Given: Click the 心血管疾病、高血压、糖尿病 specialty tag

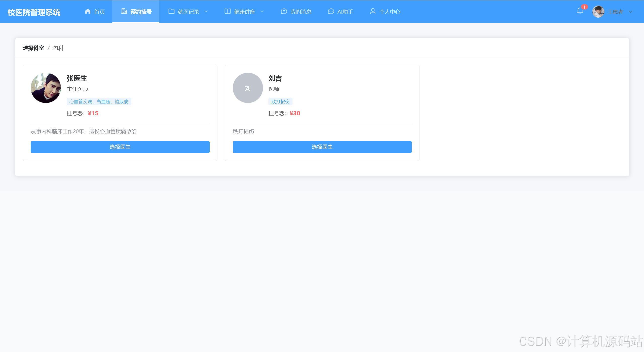Looking at the screenshot, I should coord(99,101).
